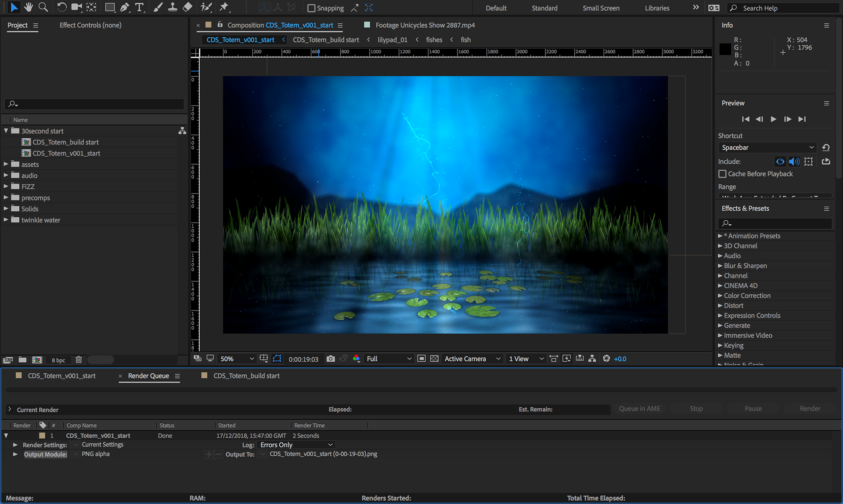Select the Rotation tool

point(62,7)
